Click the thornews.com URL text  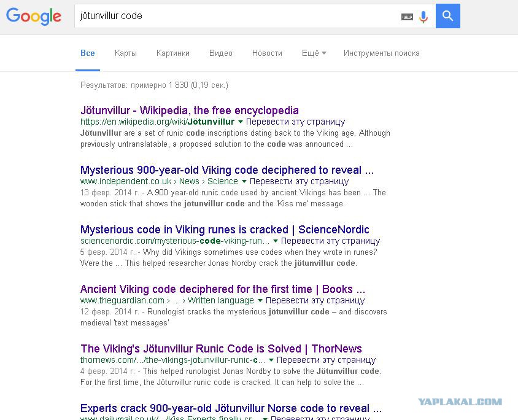(x=172, y=360)
